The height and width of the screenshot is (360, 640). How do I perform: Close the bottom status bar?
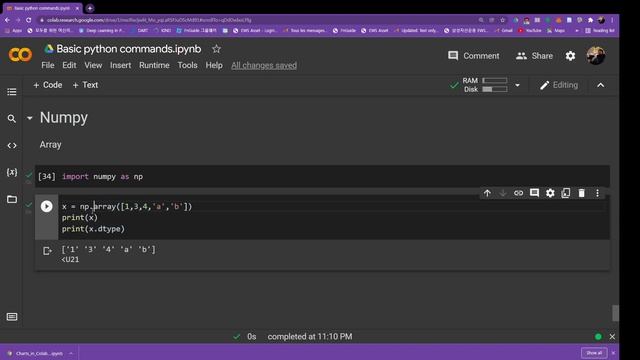[x=612, y=337]
